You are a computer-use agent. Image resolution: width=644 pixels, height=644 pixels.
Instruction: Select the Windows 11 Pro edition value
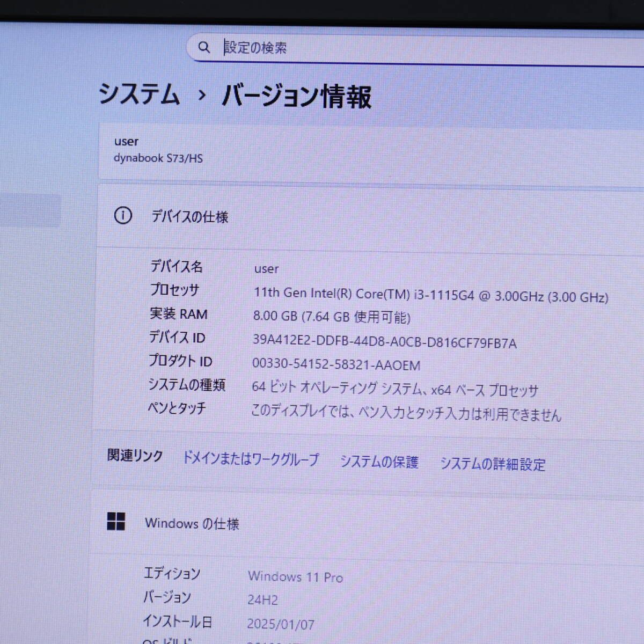coord(295,577)
